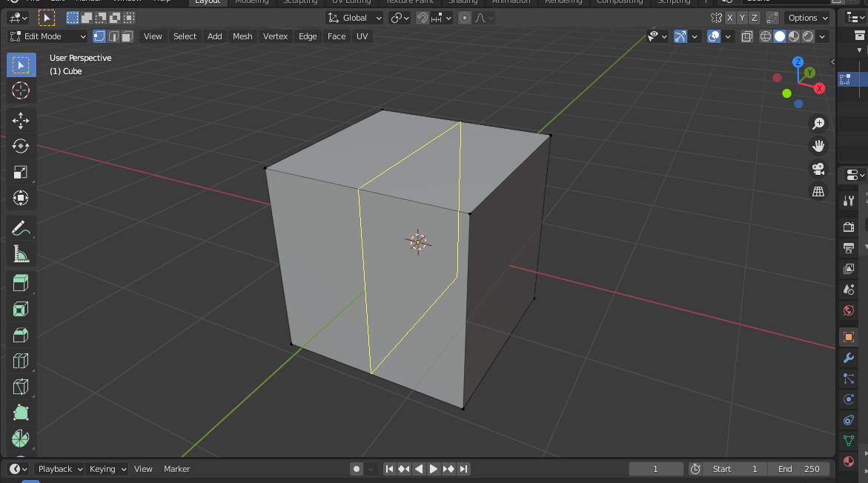This screenshot has width=868, height=483.
Task: Open the Tool properties tab
Action: [849, 201]
